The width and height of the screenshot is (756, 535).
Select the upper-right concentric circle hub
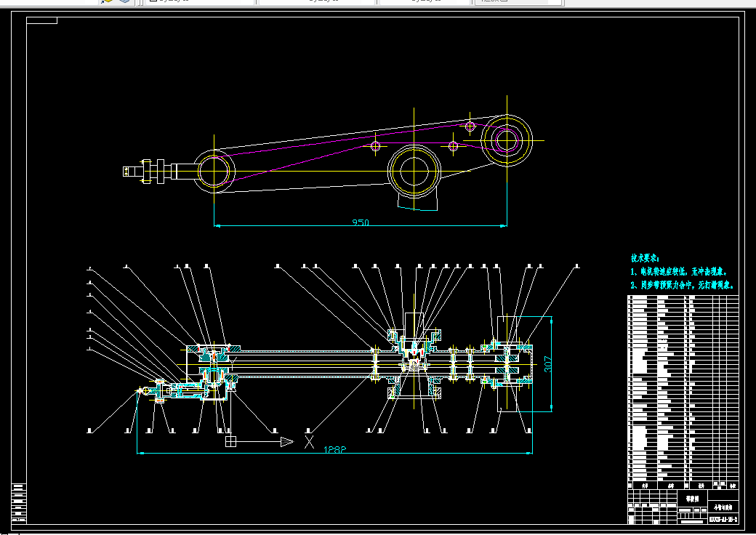pos(507,140)
